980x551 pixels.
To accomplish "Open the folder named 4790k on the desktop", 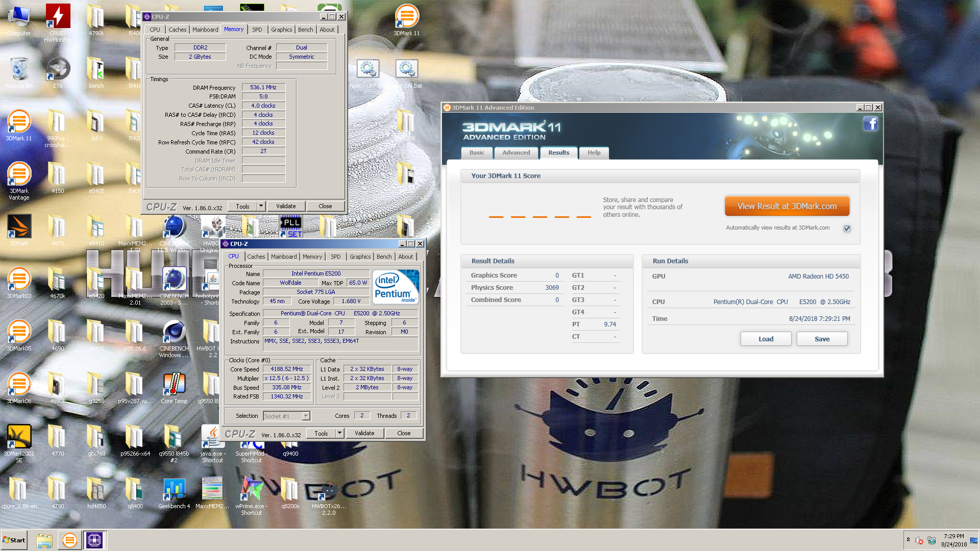I will [96, 20].
